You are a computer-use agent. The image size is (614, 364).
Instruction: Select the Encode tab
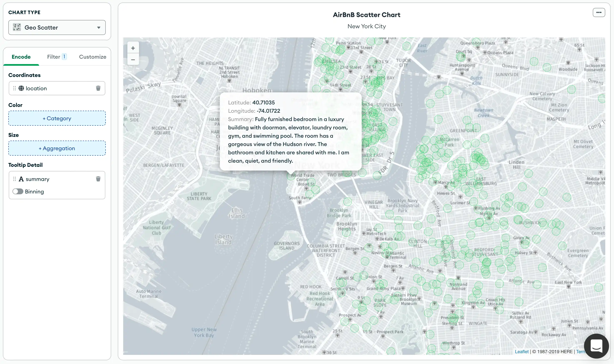[x=21, y=57]
